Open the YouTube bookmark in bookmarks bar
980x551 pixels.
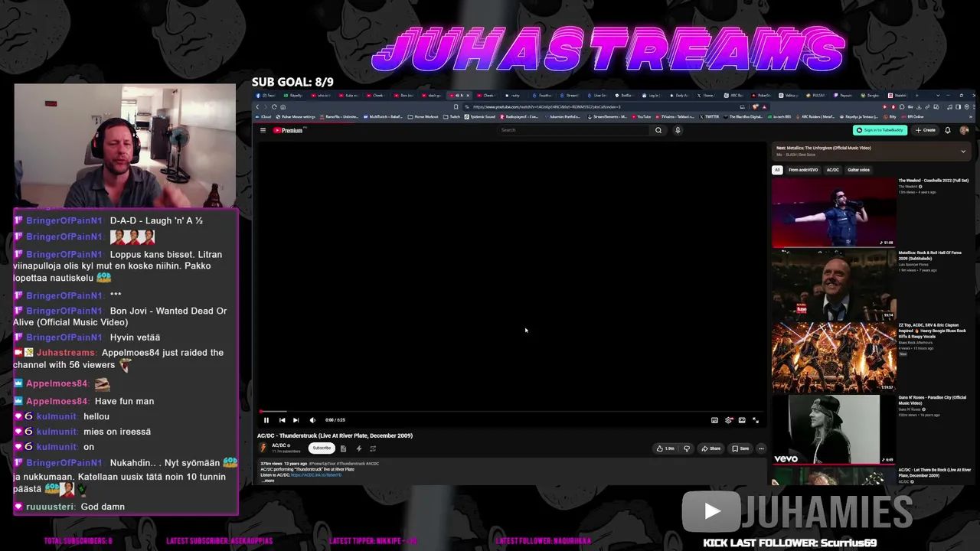642,117
